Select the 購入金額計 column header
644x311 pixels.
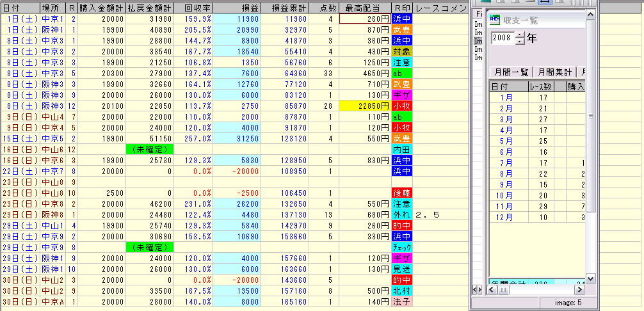click(102, 8)
